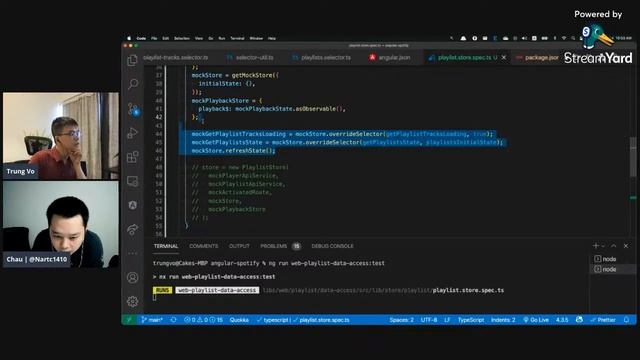Switch to the DEBUG CONSOLE panel tab
The width and height of the screenshot is (640, 360).
(x=332, y=246)
